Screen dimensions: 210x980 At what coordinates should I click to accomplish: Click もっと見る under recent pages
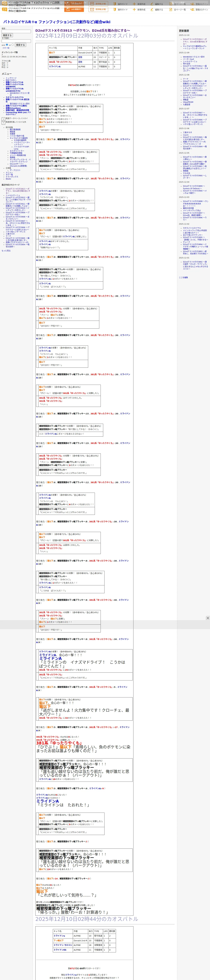[x=6, y=250]
